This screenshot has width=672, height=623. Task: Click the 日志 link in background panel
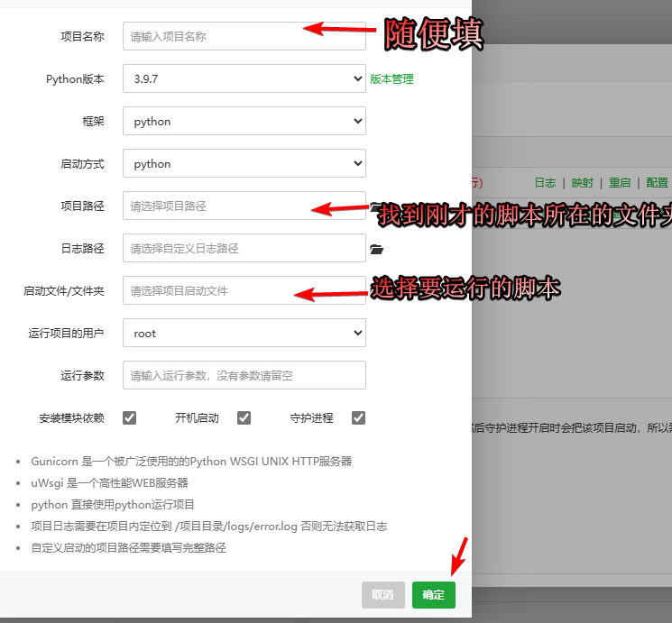pos(545,182)
